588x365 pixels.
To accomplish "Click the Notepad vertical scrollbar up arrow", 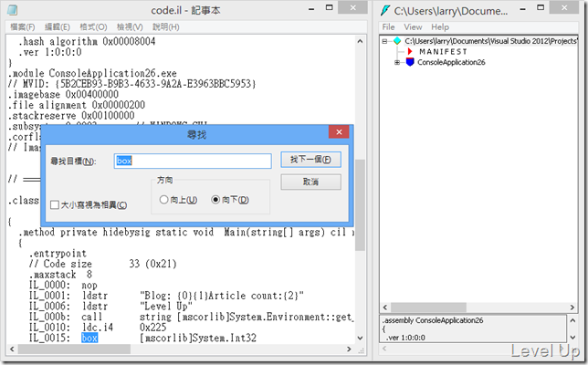I will (x=360, y=41).
